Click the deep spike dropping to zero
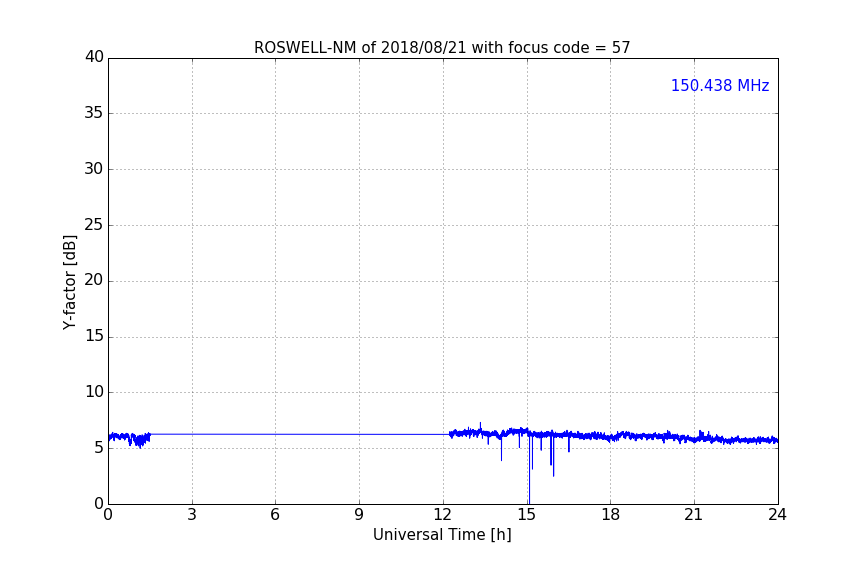 pos(529,469)
